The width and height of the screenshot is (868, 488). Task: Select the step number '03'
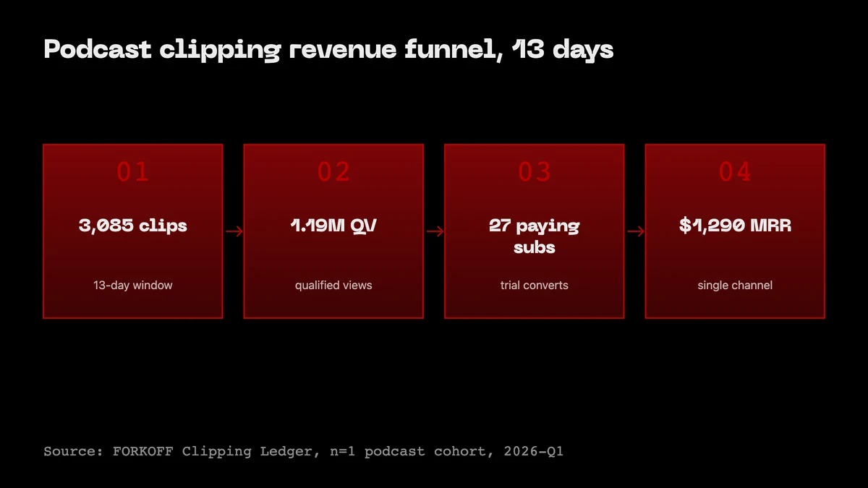click(x=535, y=172)
